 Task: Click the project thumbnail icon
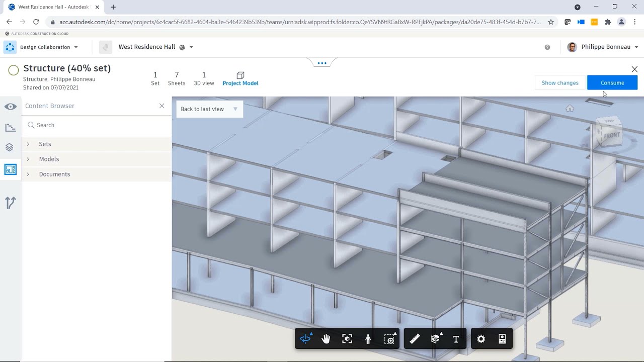[105, 47]
